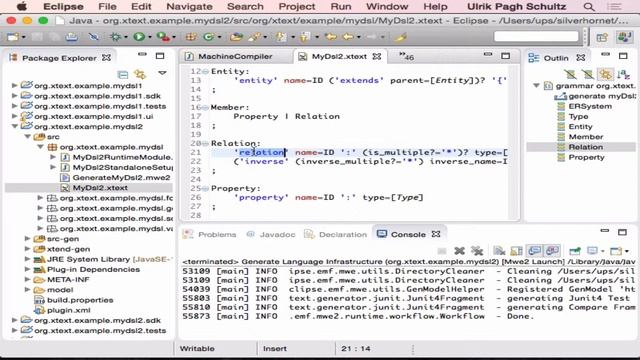Start the Debug bug icon
Image resolution: width=640 pixels, height=360 pixels.
pyautogui.click(x=116, y=37)
